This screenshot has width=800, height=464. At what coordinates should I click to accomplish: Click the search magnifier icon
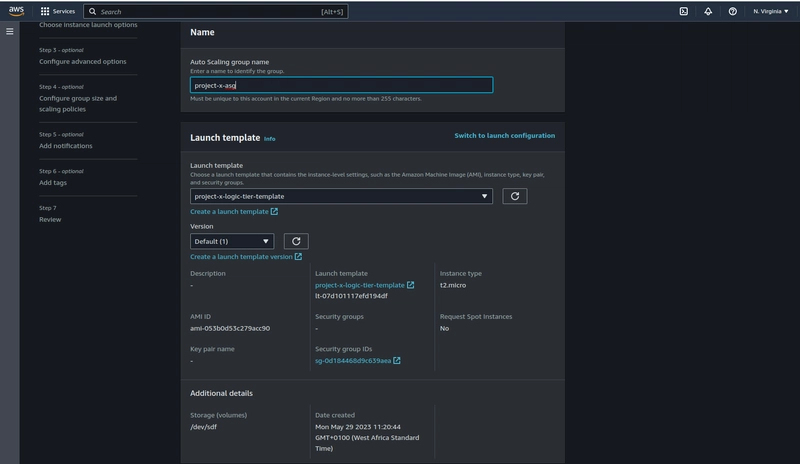click(92, 11)
